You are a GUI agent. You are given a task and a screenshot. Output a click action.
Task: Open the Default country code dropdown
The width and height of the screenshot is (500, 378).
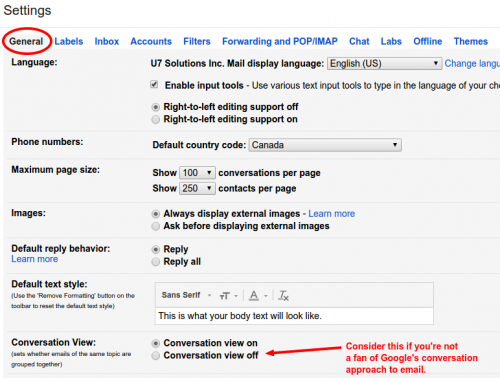pyautogui.click(x=325, y=145)
